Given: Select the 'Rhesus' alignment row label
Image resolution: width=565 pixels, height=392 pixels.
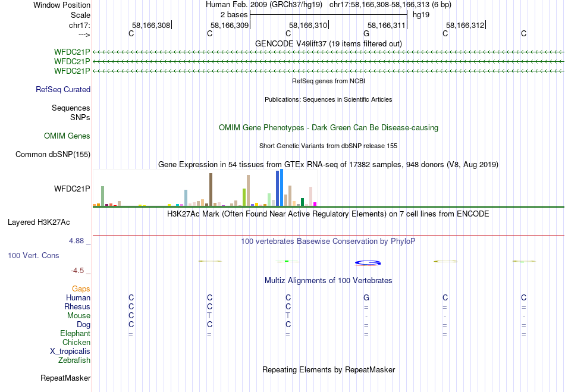Looking at the screenshot, I should click(x=77, y=306).
